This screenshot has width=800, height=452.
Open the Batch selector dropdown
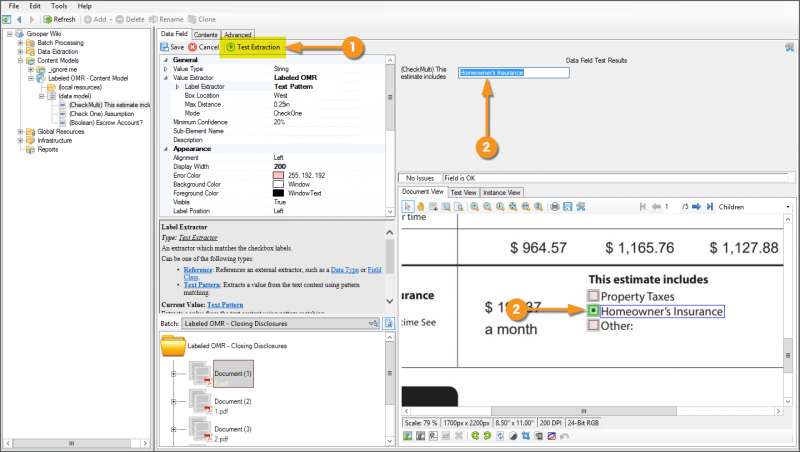coord(373,323)
